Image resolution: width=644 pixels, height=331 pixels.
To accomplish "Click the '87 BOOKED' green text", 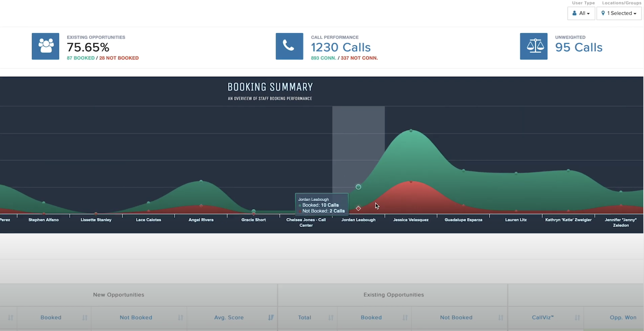I will click(x=81, y=58).
